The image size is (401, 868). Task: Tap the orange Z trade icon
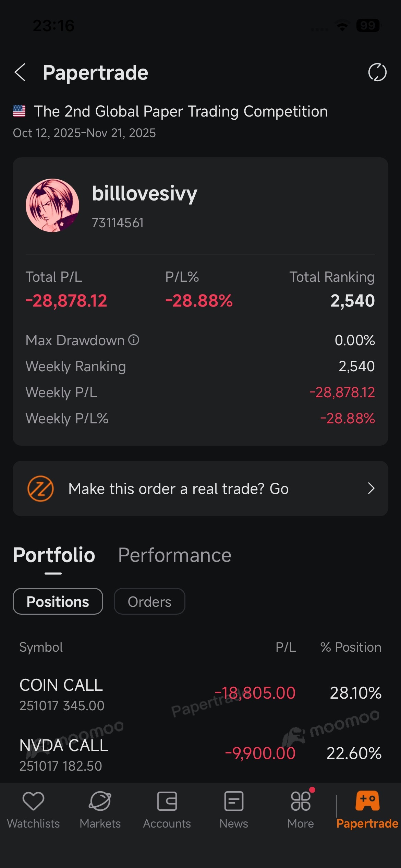(40, 489)
